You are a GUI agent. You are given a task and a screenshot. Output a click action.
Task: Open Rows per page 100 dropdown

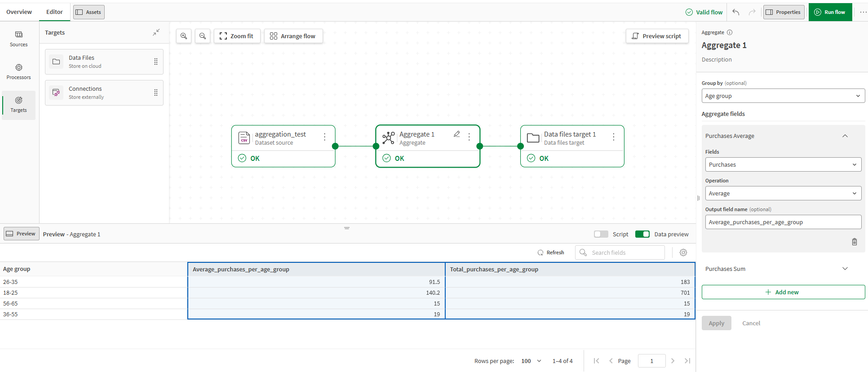pos(531,361)
